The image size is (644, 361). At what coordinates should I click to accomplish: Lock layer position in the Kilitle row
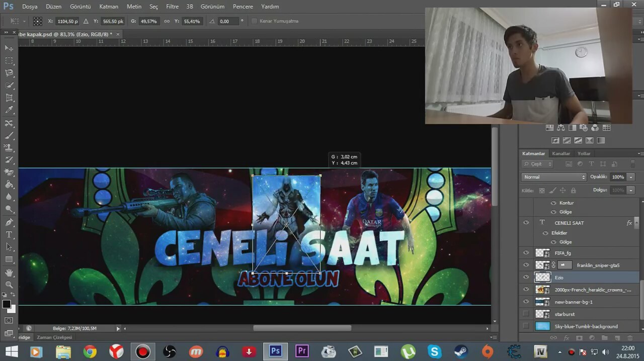click(x=562, y=191)
